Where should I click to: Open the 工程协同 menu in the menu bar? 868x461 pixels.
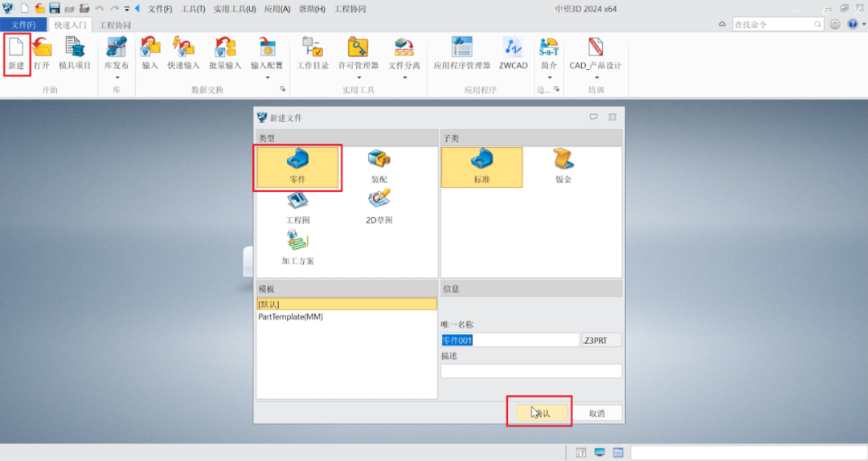(x=350, y=9)
